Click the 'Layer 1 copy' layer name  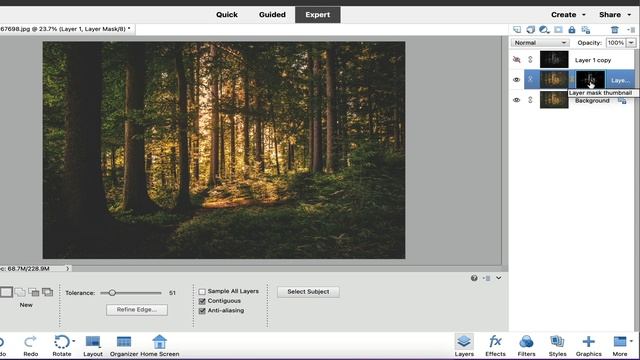593,60
